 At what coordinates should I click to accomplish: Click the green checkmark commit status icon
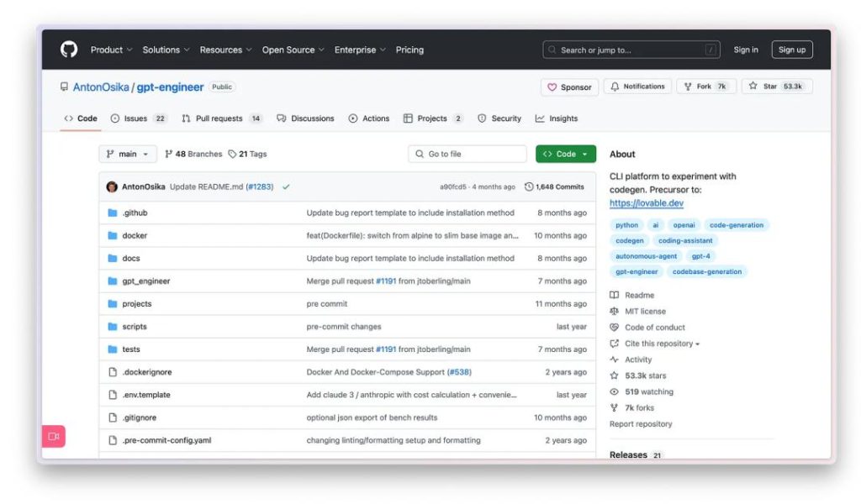coord(286,186)
